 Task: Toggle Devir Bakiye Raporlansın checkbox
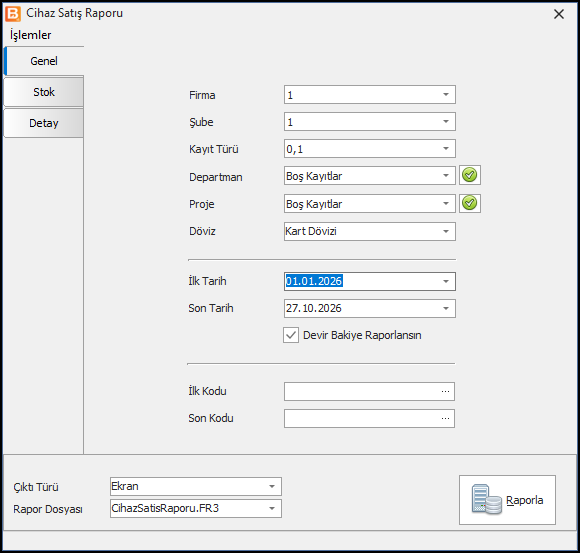pyautogui.click(x=291, y=335)
